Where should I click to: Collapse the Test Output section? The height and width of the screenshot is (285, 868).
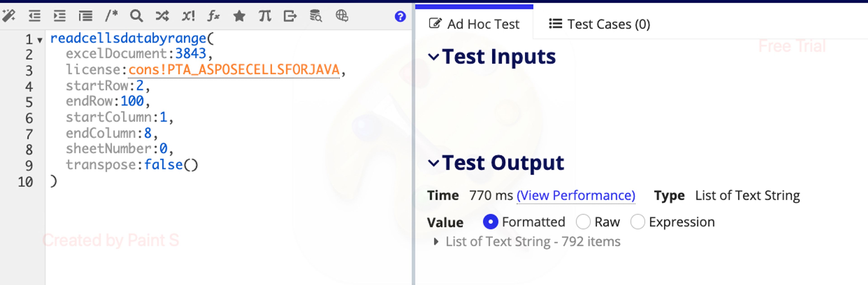433,163
